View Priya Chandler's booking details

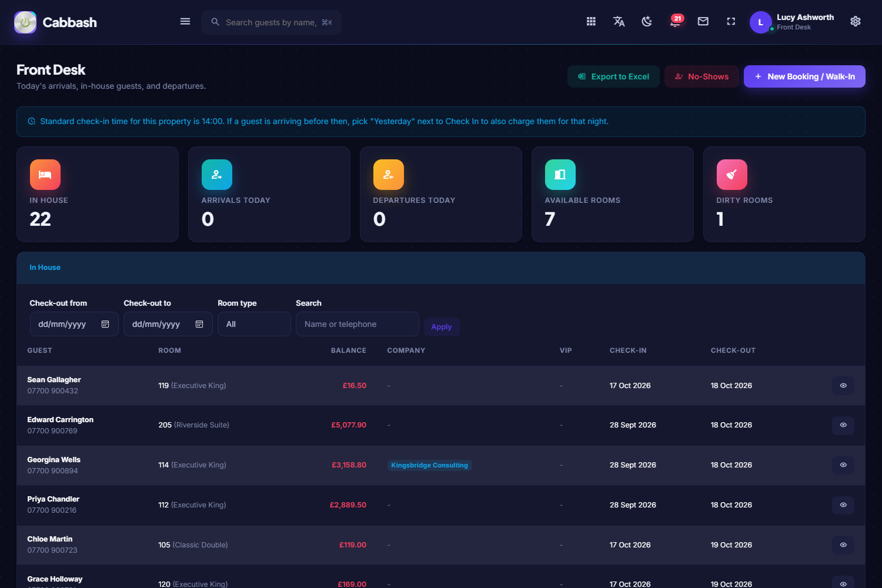coord(843,505)
